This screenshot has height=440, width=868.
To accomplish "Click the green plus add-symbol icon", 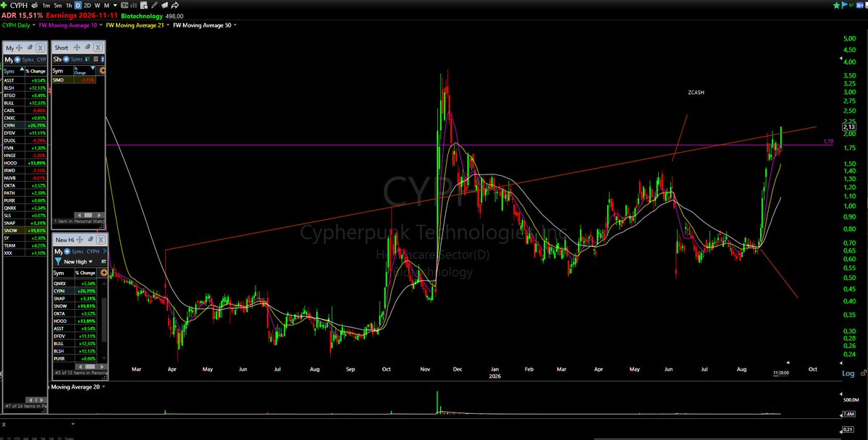I will click(x=4, y=6).
